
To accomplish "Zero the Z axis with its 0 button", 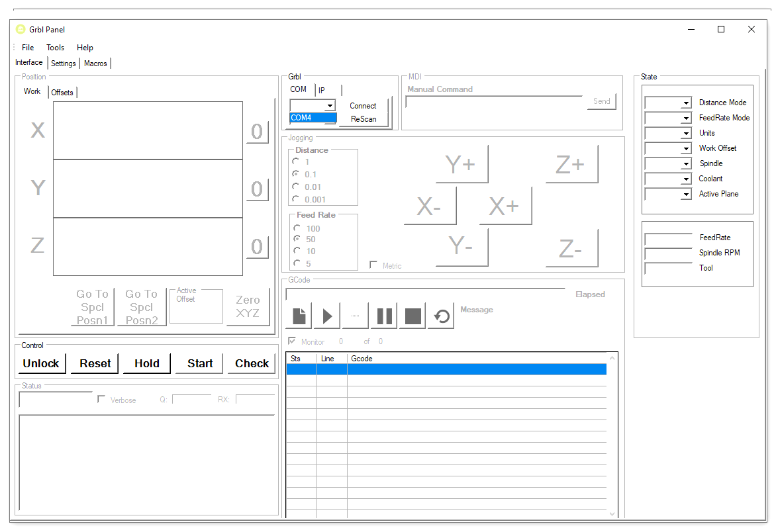I will click(257, 247).
